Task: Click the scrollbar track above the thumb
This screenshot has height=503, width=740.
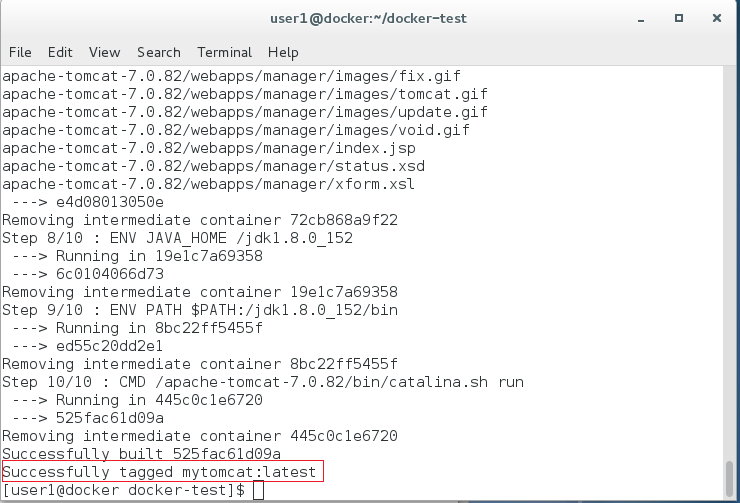Action: point(730,263)
